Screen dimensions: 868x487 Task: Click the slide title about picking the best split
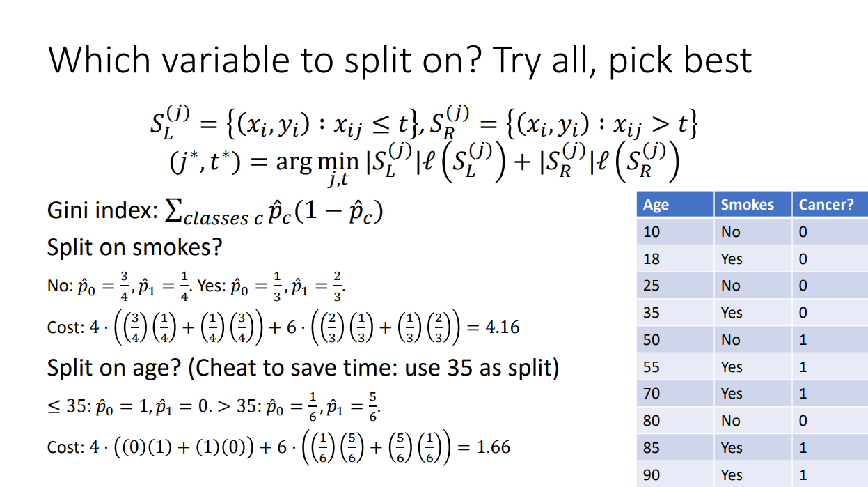point(400,59)
